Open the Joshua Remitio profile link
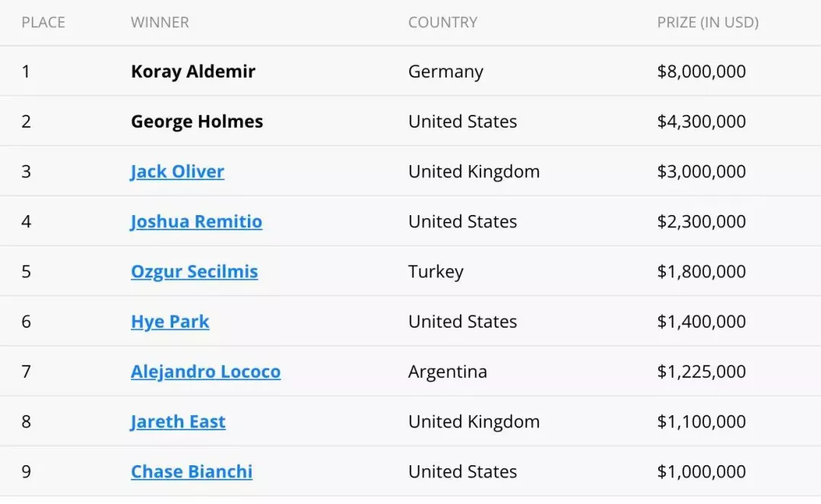This screenshot has height=504, width=821. 196,221
